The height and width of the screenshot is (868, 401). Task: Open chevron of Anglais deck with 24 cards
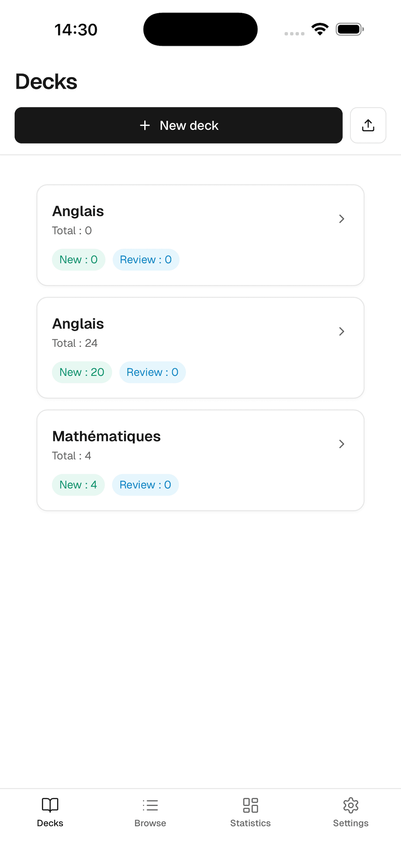(341, 332)
